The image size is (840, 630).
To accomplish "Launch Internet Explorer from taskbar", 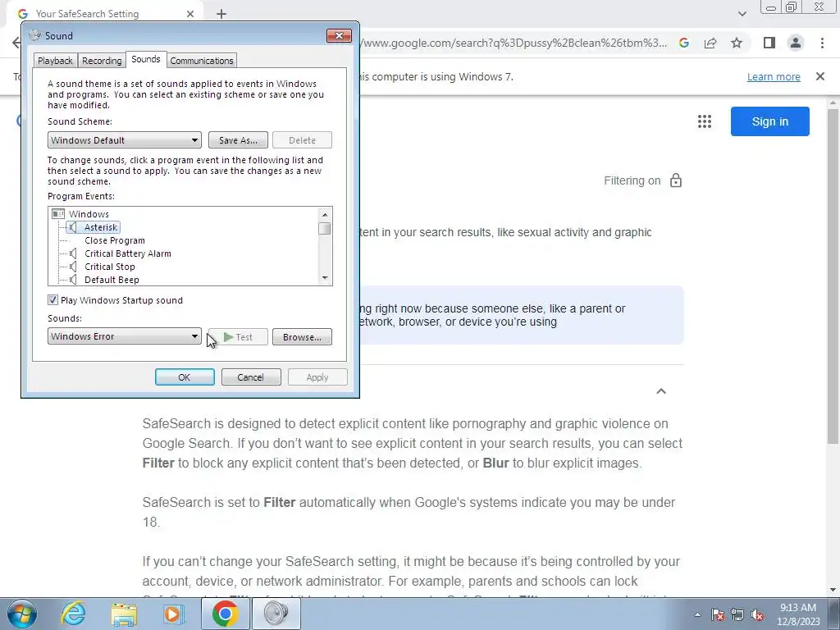I will tap(73, 614).
